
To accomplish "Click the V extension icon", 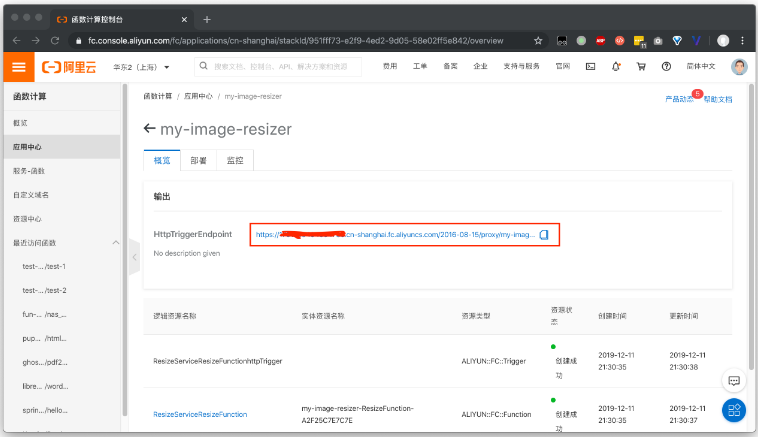I will pyautogui.click(x=696, y=41).
